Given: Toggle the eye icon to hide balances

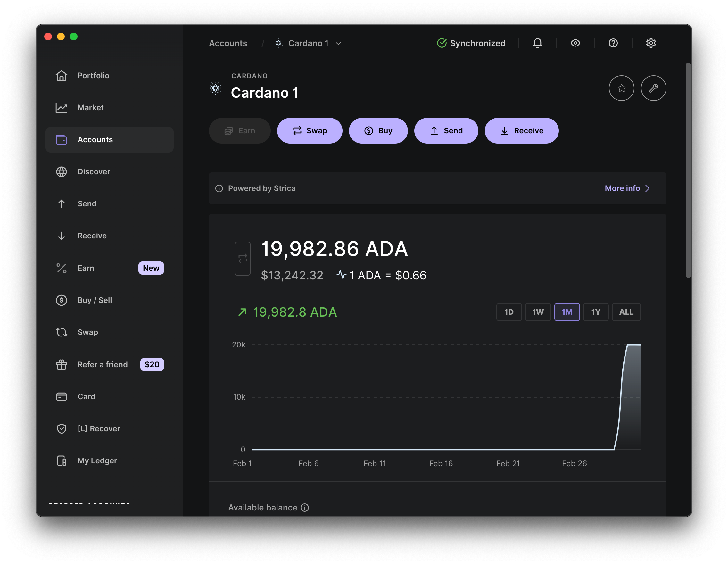Looking at the screenshot, I should 575,43.
